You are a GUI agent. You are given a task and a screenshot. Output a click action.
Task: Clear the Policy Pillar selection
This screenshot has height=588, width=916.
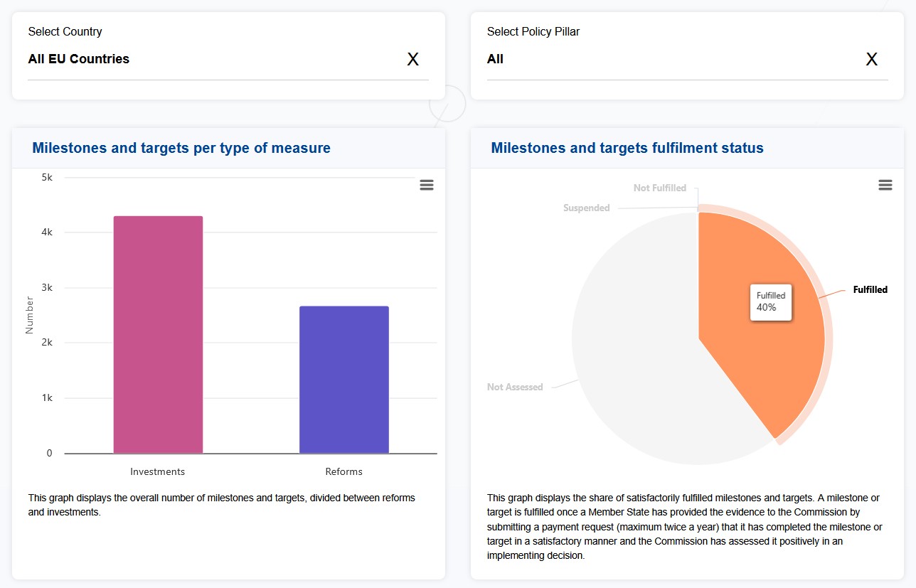(x=871, y=60)
